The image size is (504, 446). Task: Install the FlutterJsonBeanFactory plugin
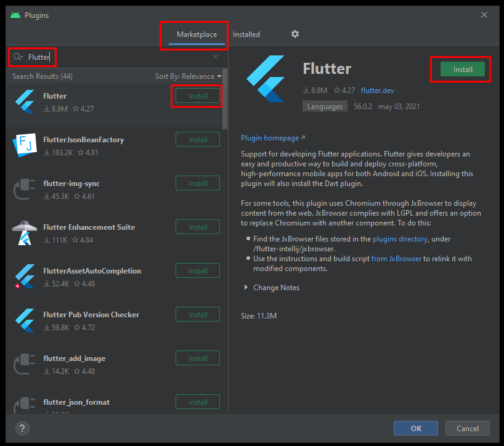point(198,139)
